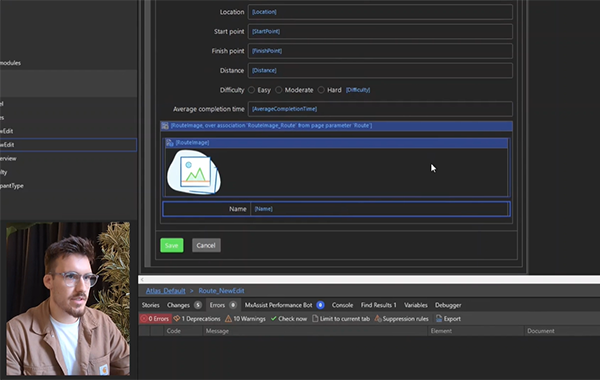
Task: Click the Finish point field label
Action: pyautogui.click(x=228, y=51)
